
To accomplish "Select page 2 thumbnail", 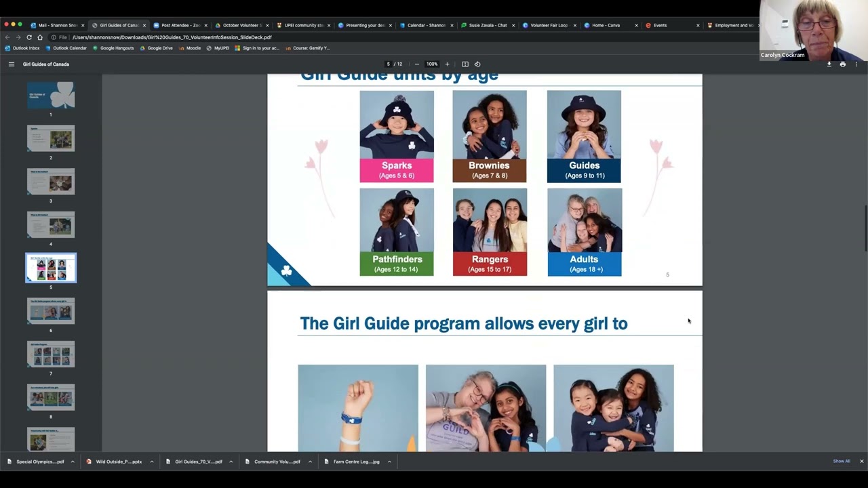I will (x=51, y=139).
